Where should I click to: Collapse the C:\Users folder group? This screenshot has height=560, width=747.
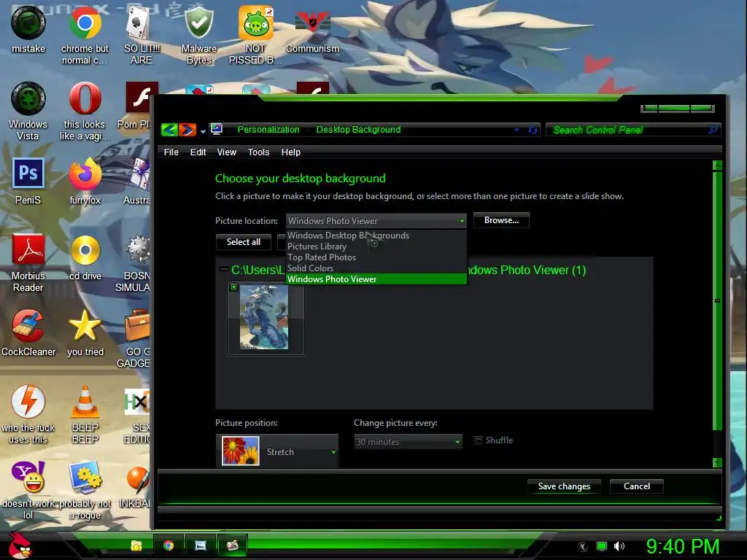[x=223, y=270]
